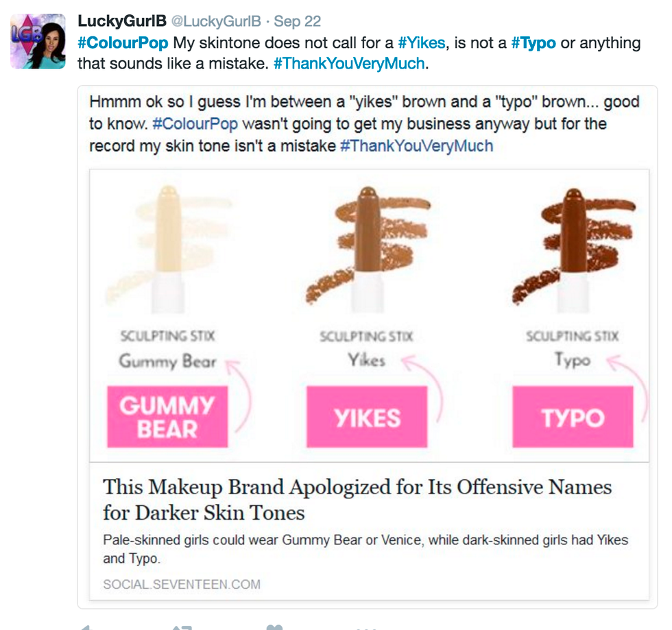
Task: Open the Sep 22 tweet timestamp
Action: [297, 22]
